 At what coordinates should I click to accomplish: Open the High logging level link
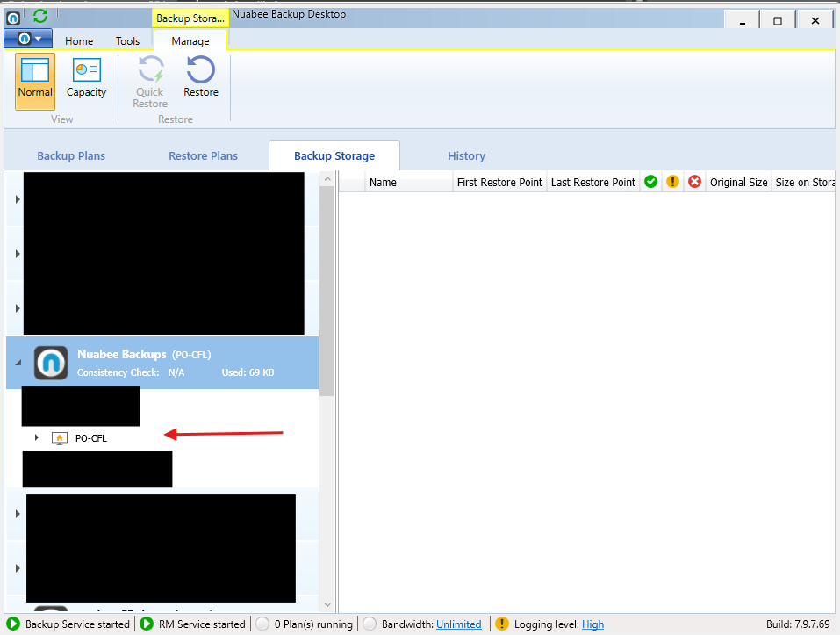click(x=592, y=624)
